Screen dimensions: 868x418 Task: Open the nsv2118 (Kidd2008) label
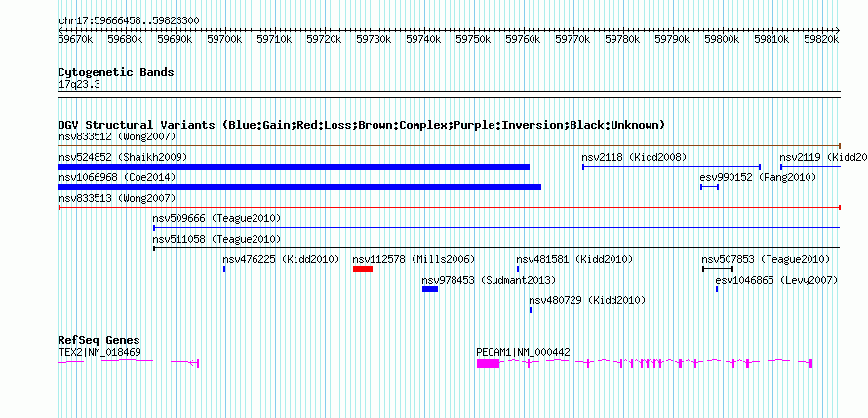pos(634,157)
